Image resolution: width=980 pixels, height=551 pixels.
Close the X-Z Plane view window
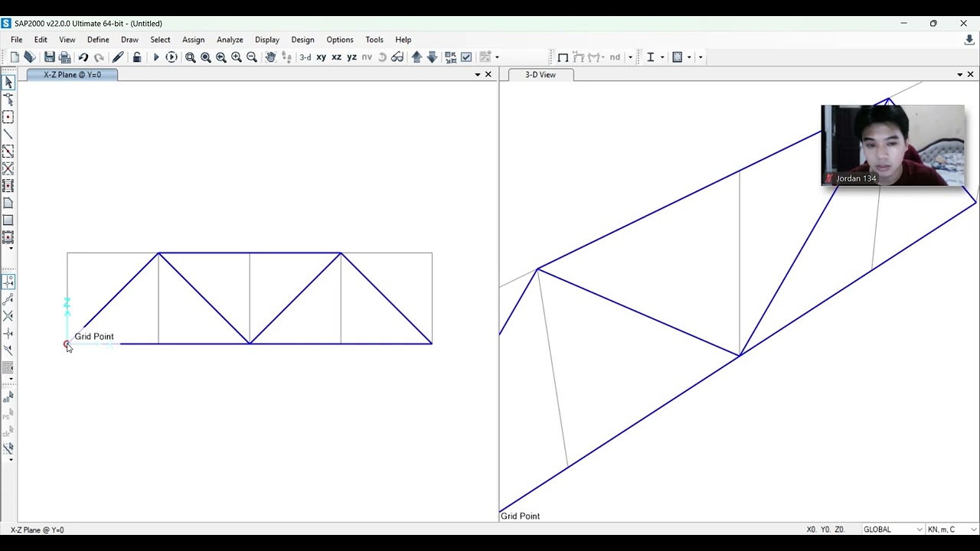point(488,74)
